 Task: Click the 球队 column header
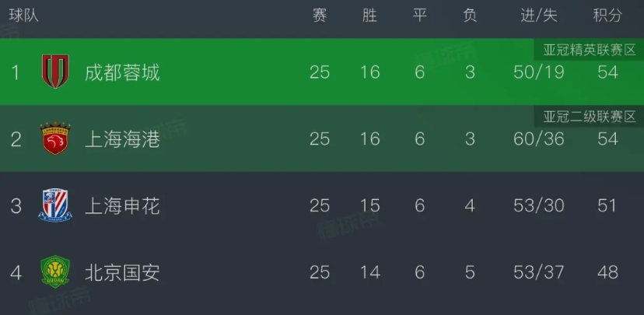23,16
